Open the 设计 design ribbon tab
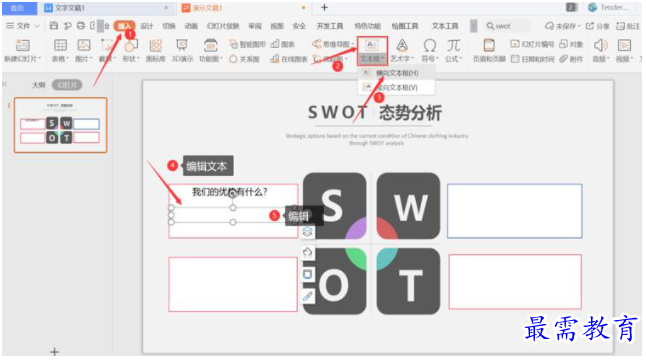This screenshot has height=360, width=646. pyautogui.click(x=146, y=26)
